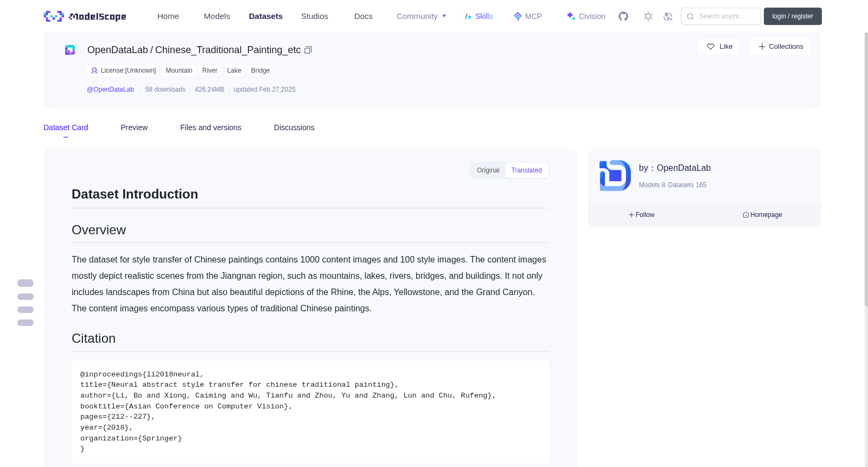This screenshot has width=868, height=467.
Task: Click the Mountain tag
Action: [x=179, y=71]
